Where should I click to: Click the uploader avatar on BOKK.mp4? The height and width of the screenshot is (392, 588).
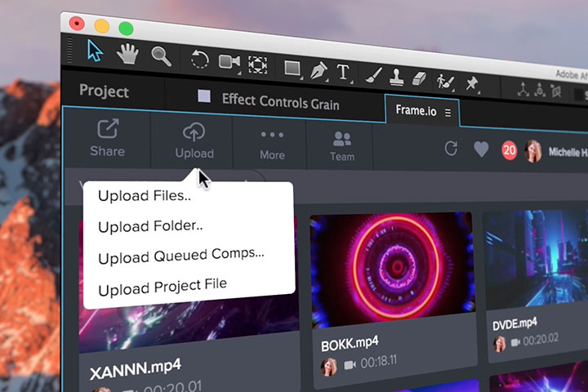point(328,367)
